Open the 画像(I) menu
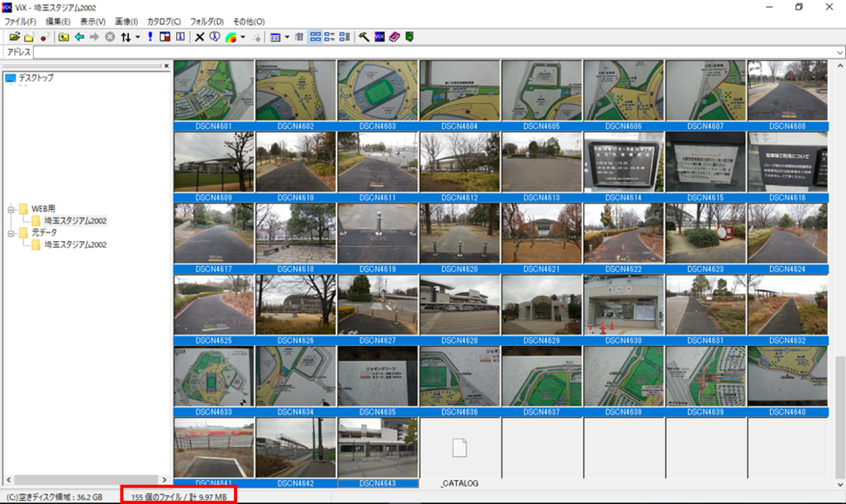This screenshot has height=504, width=846. [x=126, y=21]
